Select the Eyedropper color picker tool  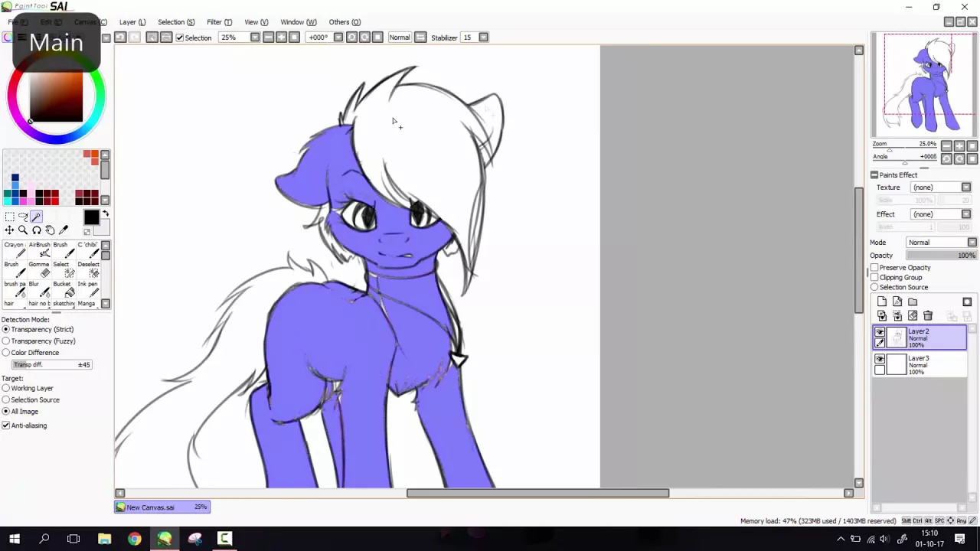64,230
